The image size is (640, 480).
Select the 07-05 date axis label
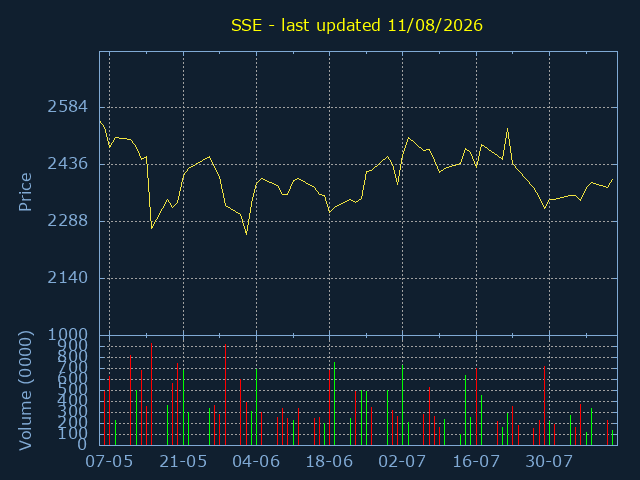pos(109,462)
